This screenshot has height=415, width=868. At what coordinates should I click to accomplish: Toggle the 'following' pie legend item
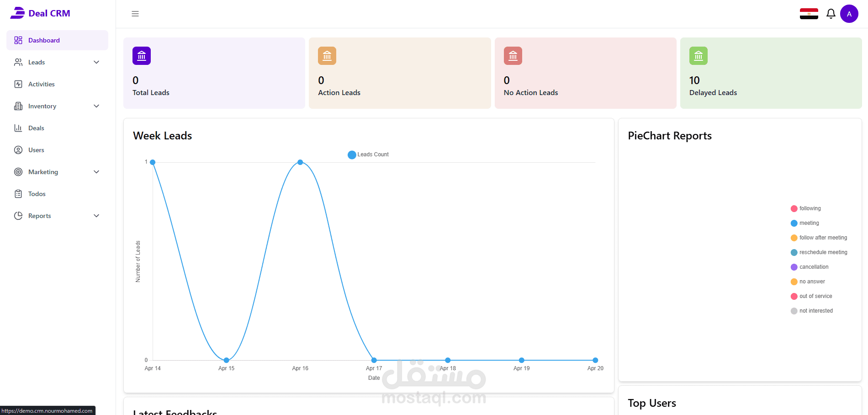pyautogui.click(x=810, y=208)
